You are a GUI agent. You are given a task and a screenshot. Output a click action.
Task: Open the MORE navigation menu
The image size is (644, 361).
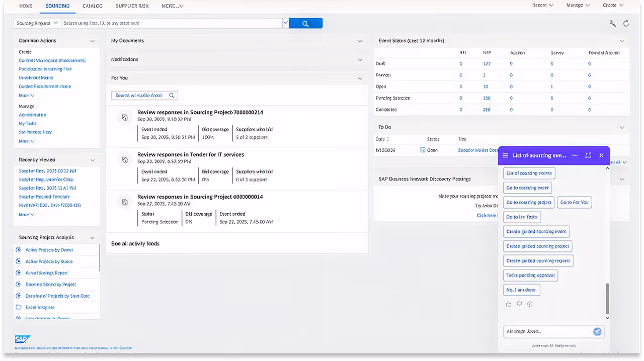click(172, 6)
